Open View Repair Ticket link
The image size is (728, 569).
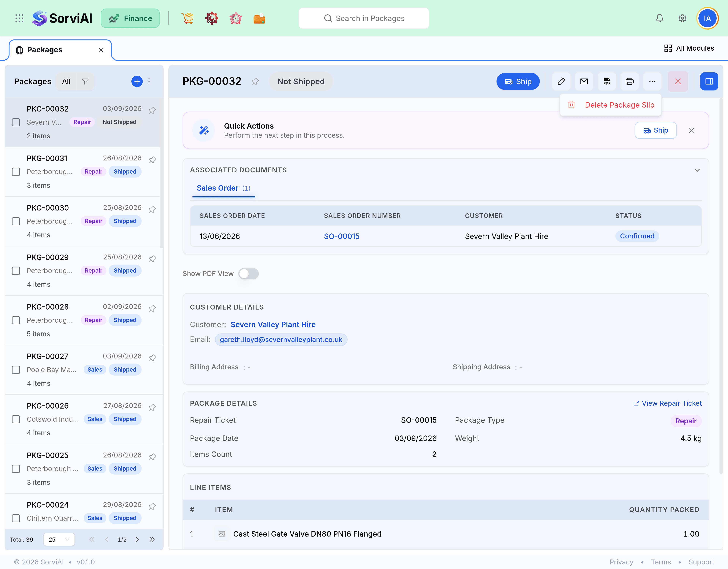point(668,404)
